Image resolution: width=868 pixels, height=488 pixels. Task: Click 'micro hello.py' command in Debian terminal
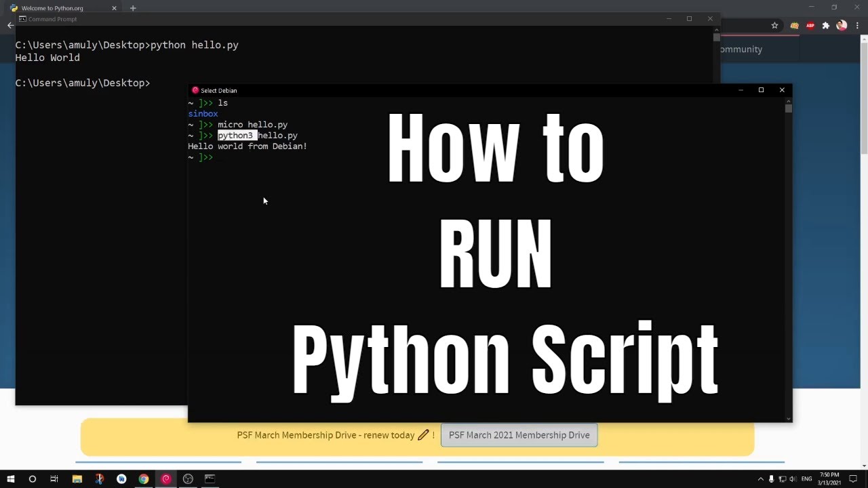point(252,125)
